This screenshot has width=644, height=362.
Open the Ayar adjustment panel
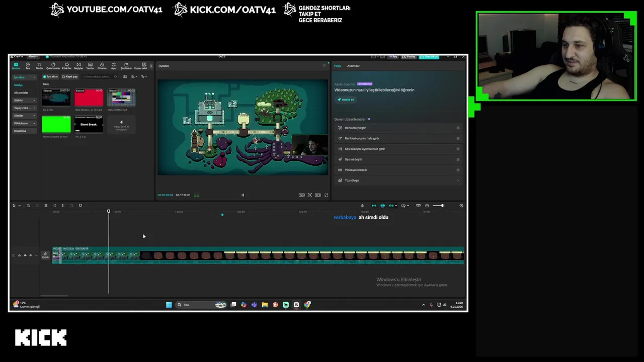pyautogui.click(x=114, y=66)
